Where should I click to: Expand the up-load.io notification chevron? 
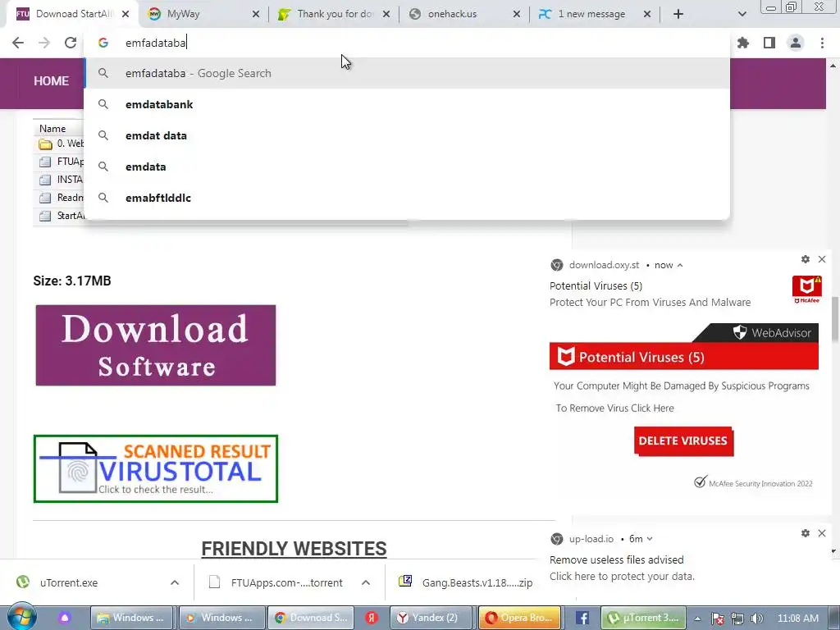pos(650,539)
